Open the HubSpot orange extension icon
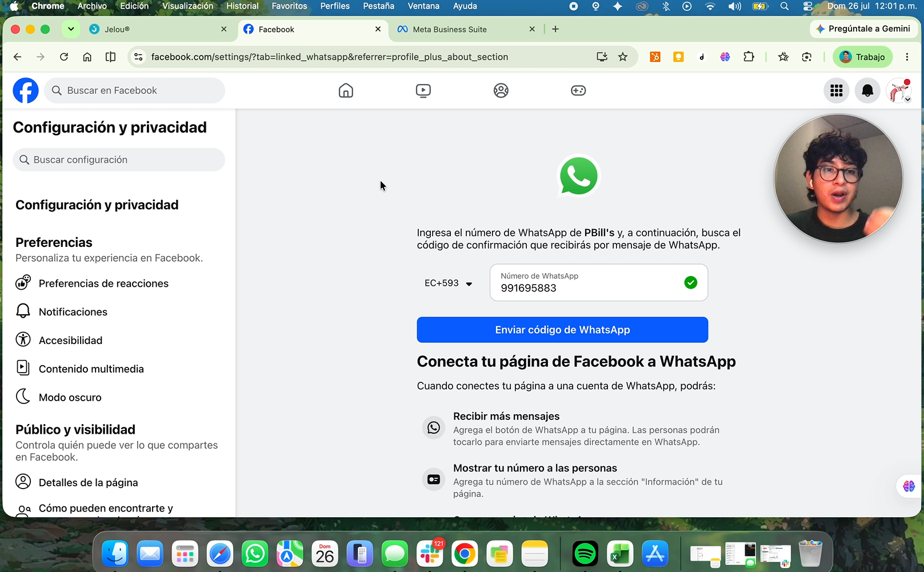The image size is (924, 572). (x=655, y=57)
